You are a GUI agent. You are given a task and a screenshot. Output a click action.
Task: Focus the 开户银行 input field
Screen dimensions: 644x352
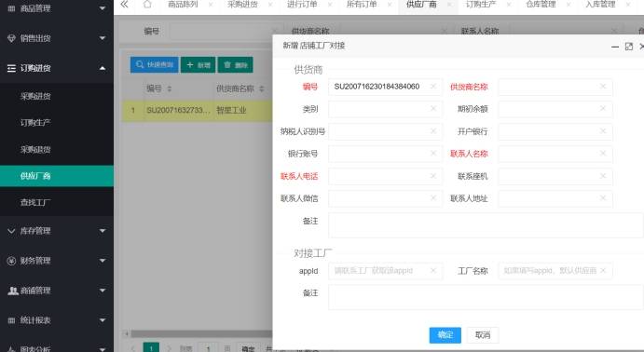(555, 131)
